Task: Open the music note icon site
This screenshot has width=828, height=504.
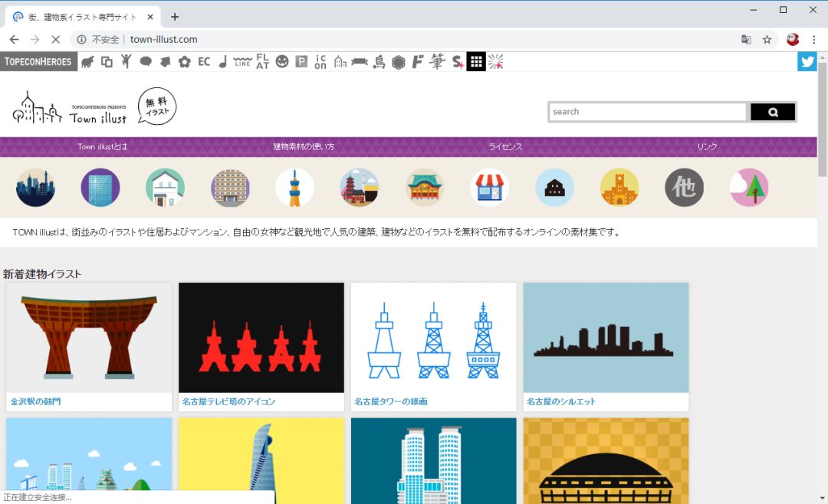Action: (223, 62)
